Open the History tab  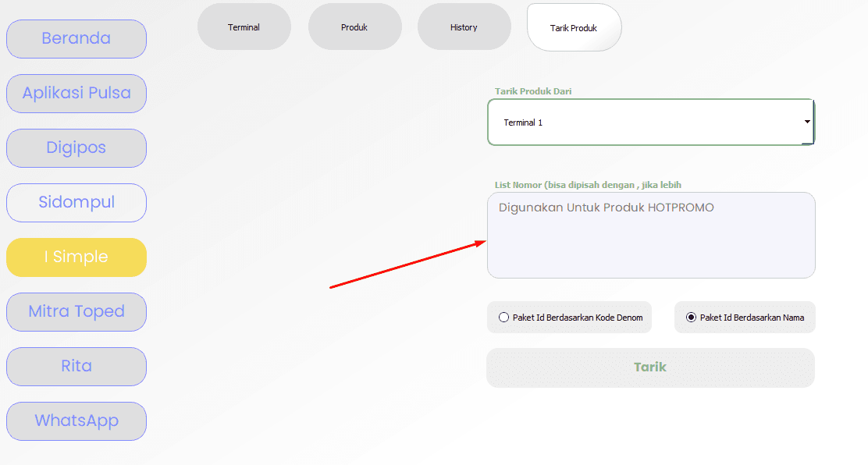coord(464,27)
